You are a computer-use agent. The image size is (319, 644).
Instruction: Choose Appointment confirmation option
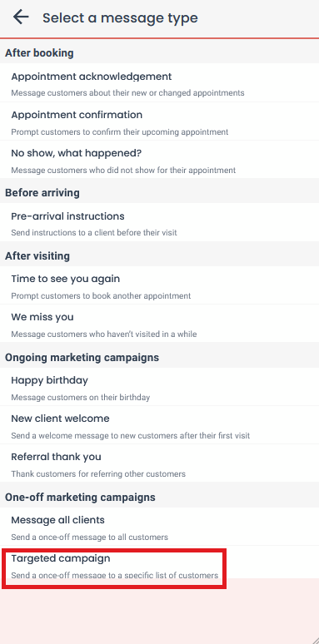(x=160, y=121)
